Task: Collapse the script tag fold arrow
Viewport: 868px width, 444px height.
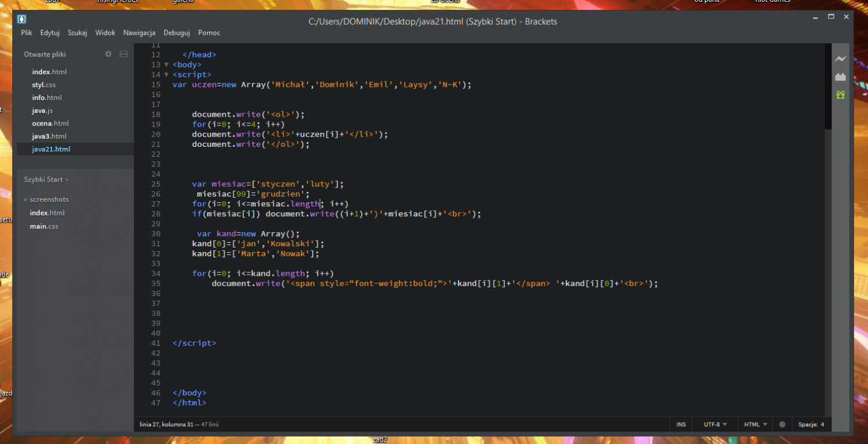Action: [x=166, y=75]
